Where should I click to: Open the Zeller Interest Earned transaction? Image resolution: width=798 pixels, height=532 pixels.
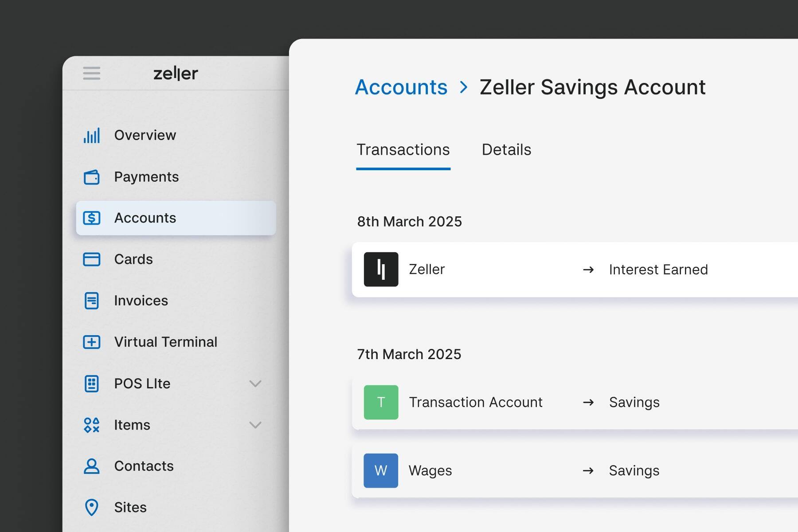pyautogui.click(x=575, y=270)
